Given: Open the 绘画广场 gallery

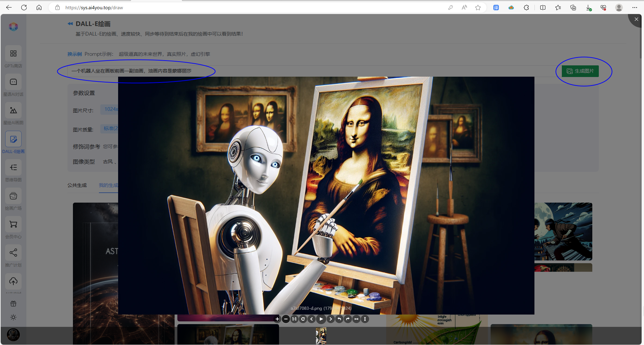Looking at the screenshot, I should tap(13, 199).
